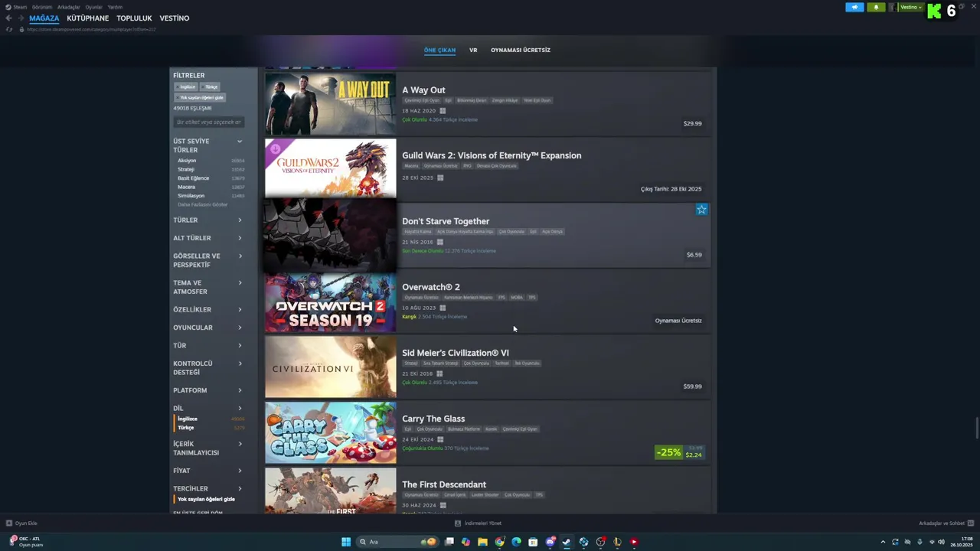This screenshot has width=980, height=551.
Task: Toggle the Aksiyon genre filter
Action: pyautogui.click(x=211, y=161)
